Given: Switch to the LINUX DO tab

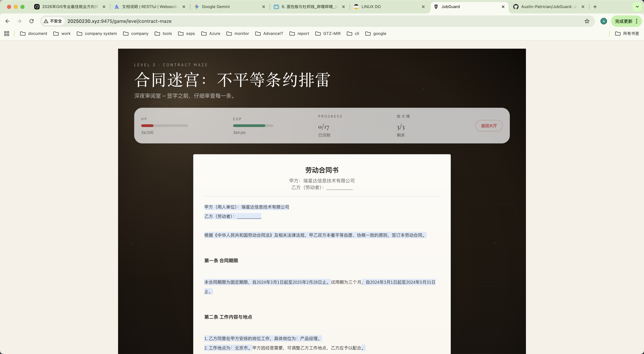Looking at the screenshot, I should 388,7.
